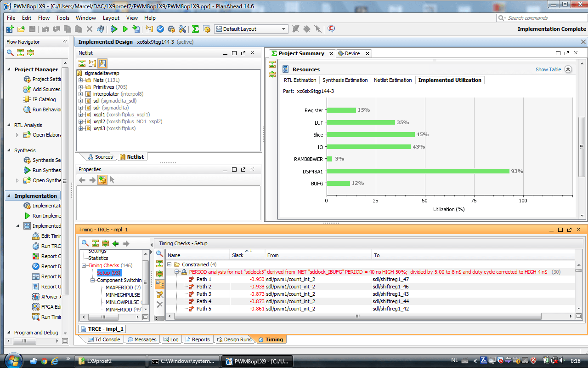Collapse the Constrained group in timing table
This screenshot has height=368, width=588.
tap(170, 264)
